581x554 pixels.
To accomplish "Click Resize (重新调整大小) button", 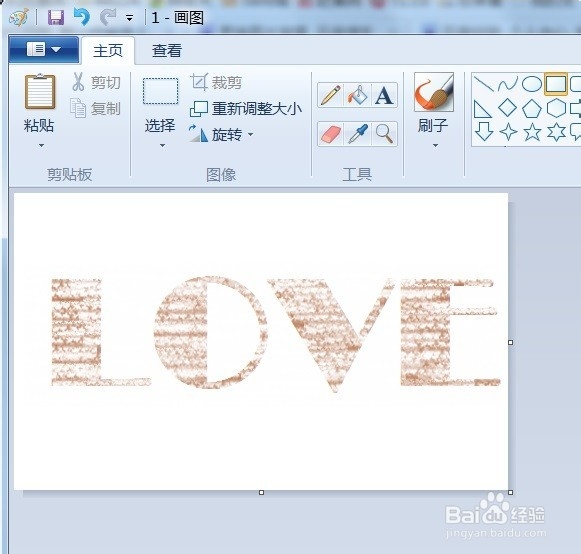I will click(245, 109).
